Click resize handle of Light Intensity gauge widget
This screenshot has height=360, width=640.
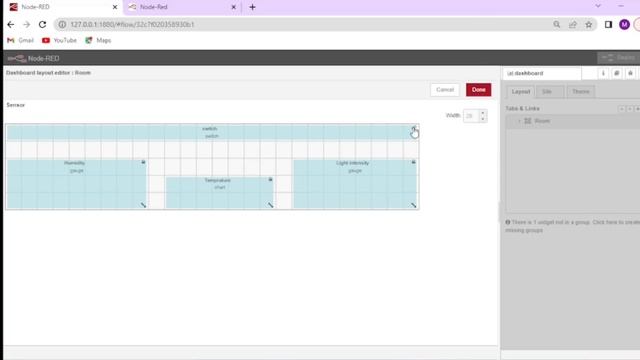(x=413, y=205)
